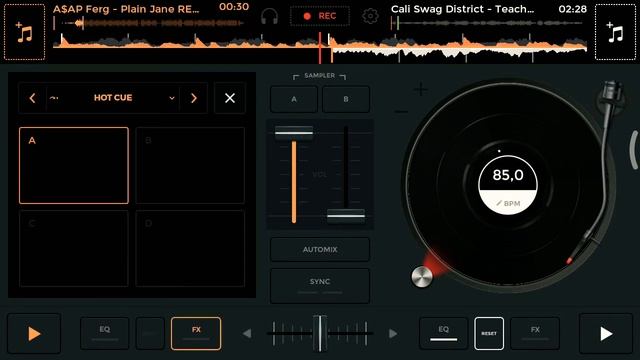Image resolution: width=640 pixels, height=360 pixels.
Task: Open settings gear
Action: tap(370, 16)
